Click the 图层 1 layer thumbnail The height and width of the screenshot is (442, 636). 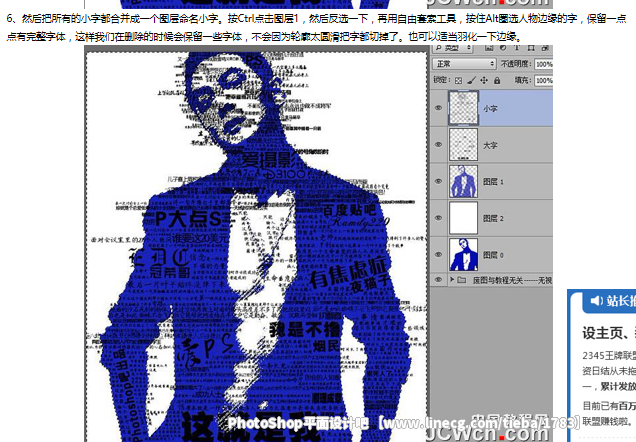pos(463,181)
